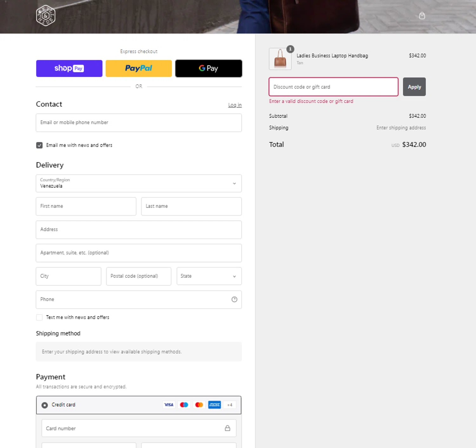Focus the Address field
This screenshot has width=476, height=448.
pyautogui.click(x=139, y=230)
